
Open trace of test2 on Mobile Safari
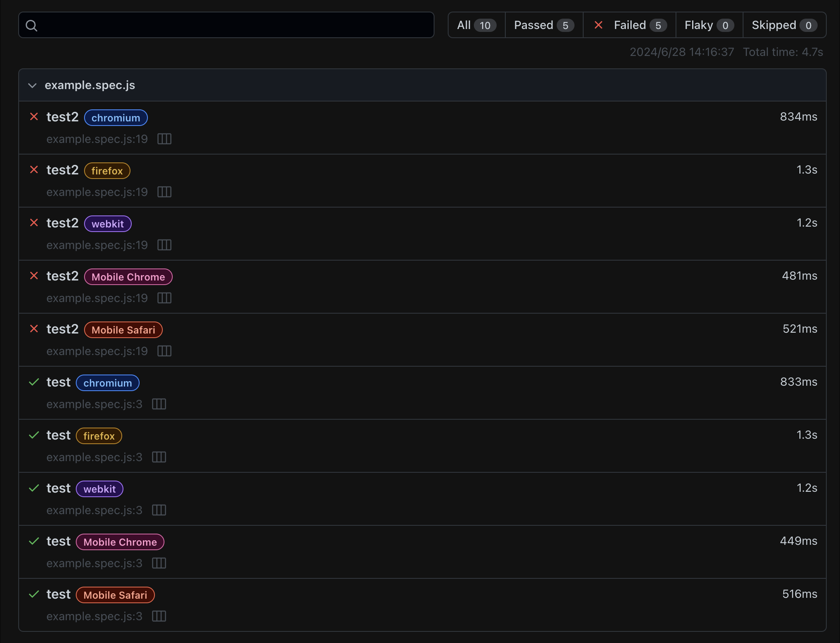click(164, 351)
